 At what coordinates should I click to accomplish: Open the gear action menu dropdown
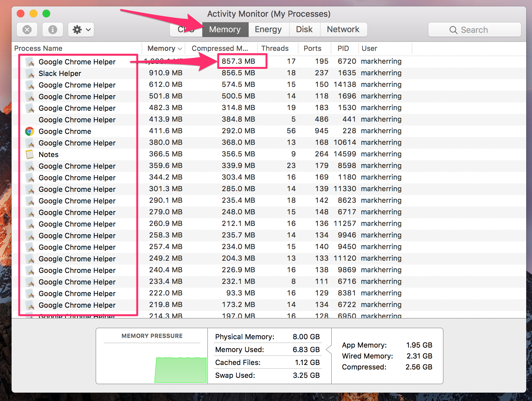coord(81,30)
